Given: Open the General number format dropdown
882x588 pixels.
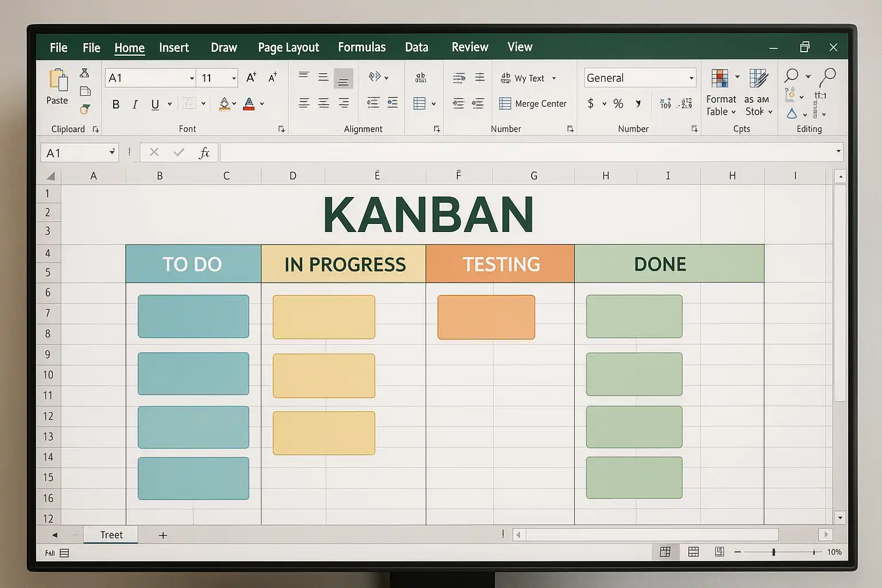Looking at the screenshot, I should 691,78.
